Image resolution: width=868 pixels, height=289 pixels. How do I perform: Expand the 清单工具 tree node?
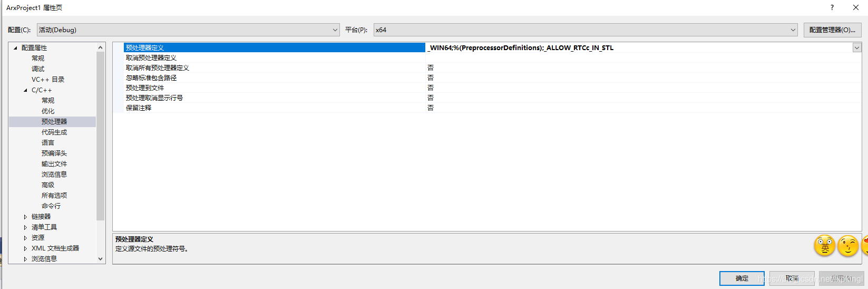click(25, 227)
